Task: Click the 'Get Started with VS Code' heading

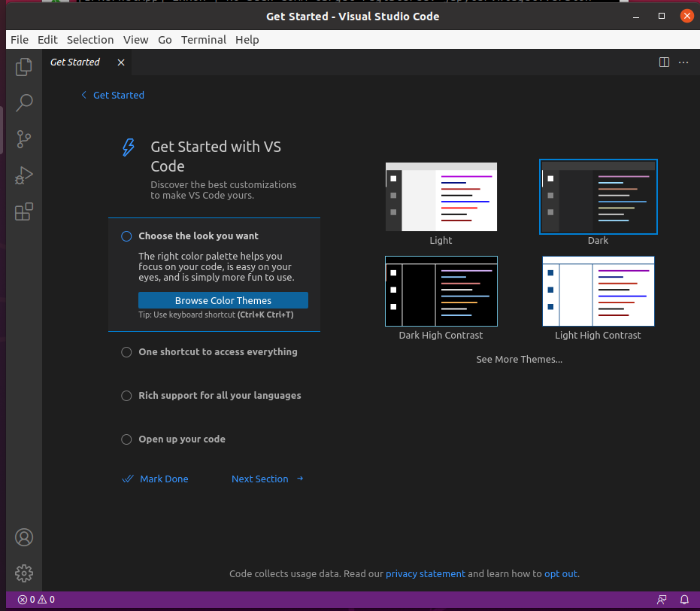Action: pyautogui.click(x=216, y=157)
